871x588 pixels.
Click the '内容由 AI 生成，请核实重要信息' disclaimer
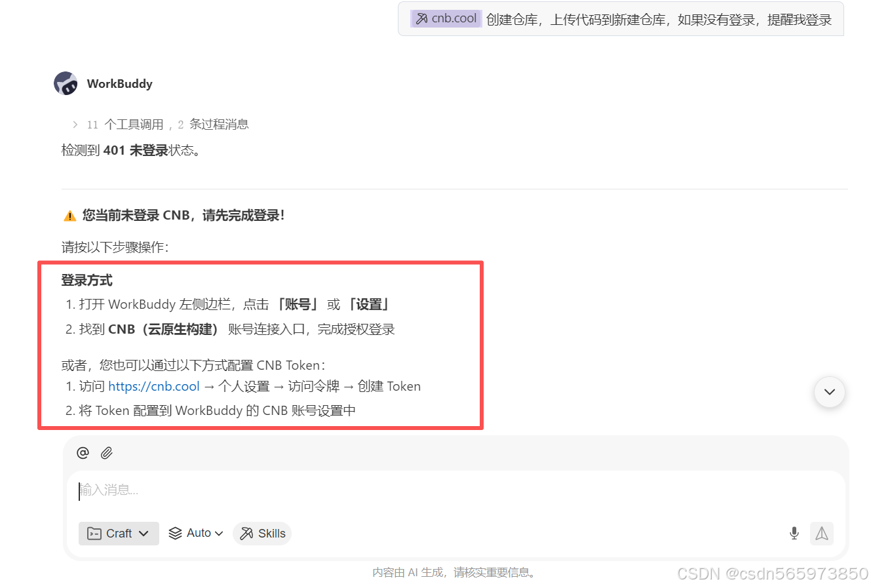454,572
